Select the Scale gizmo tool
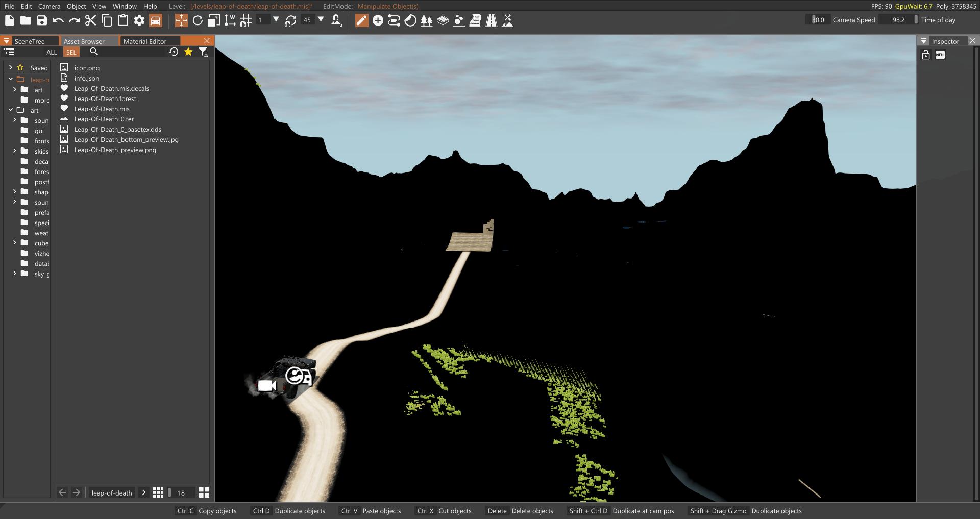Viewport: 980px width, 519px height. tap(214, 20)
